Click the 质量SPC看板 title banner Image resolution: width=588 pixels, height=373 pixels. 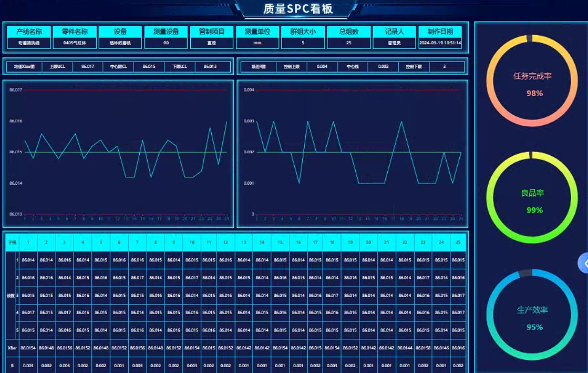(297, 9)
